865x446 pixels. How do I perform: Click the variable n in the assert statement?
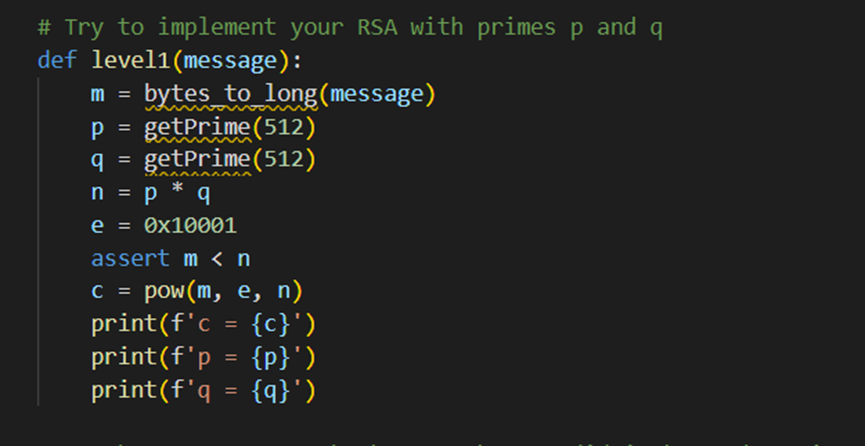point(243,259)
